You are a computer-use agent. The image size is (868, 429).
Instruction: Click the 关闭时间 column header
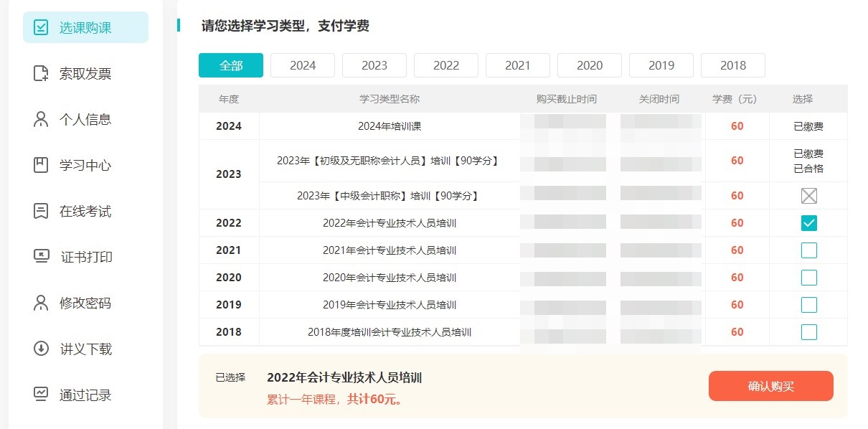[x=659, y=99]
